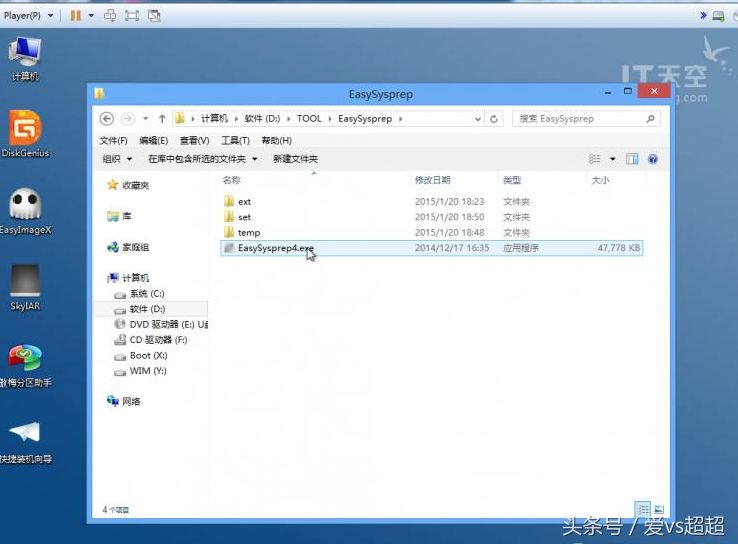This screenshot has height=544, width=738.
Task: Expand the address bar history dropdown
Action: click(x=478, y=119)
